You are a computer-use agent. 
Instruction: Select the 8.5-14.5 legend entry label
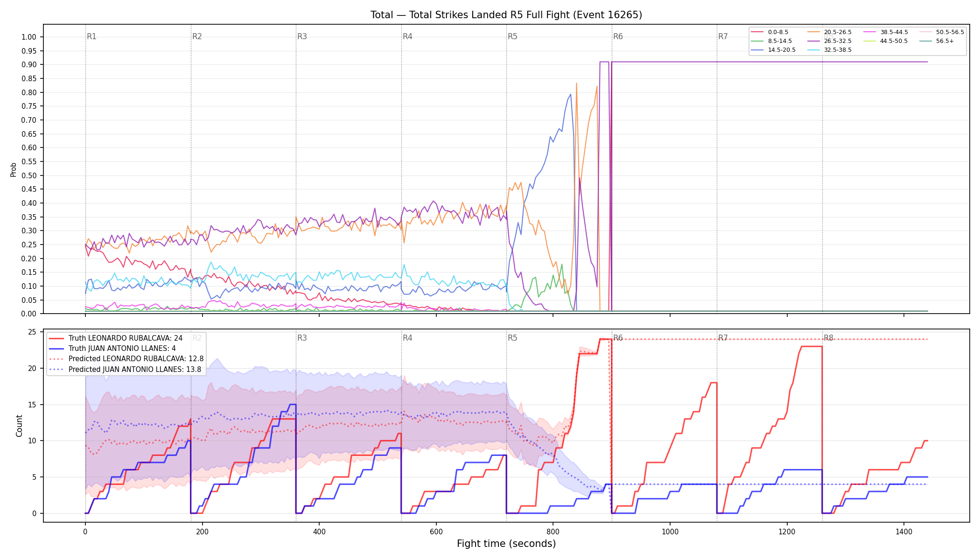coord(780,41)
